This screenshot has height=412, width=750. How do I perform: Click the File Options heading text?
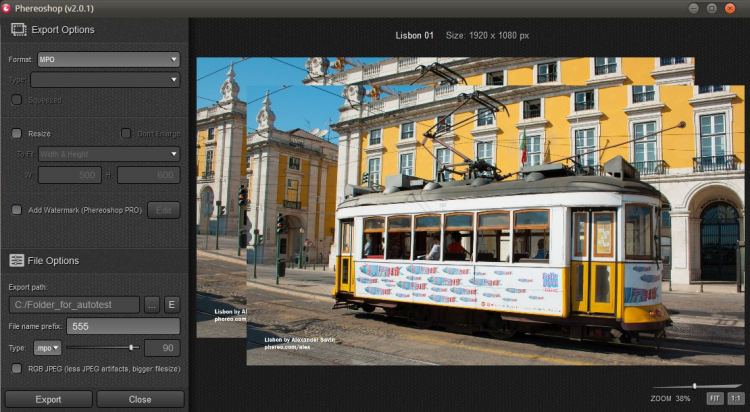53,261
